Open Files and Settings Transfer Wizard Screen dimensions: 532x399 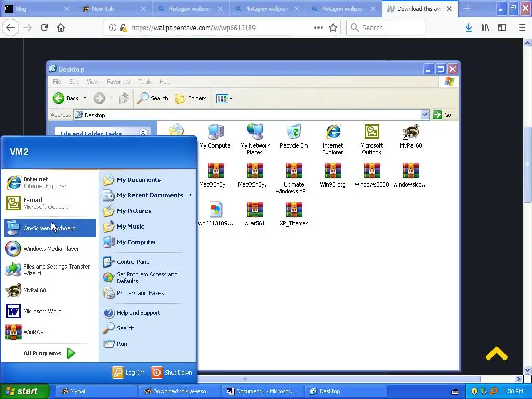click(x=50, y=270)
